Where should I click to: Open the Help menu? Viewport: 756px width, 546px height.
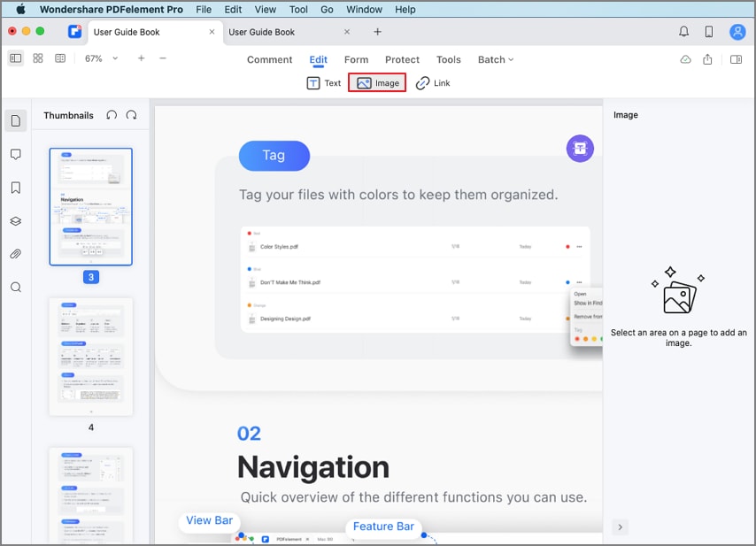tap(405, 9)
